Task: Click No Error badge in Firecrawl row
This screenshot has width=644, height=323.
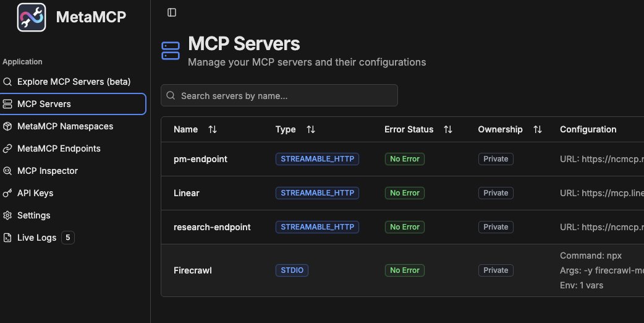Action: tap(405, 270)
